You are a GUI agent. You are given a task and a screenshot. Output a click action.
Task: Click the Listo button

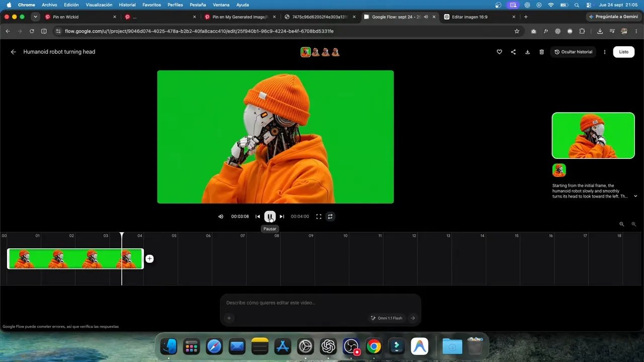pos(623,52)
